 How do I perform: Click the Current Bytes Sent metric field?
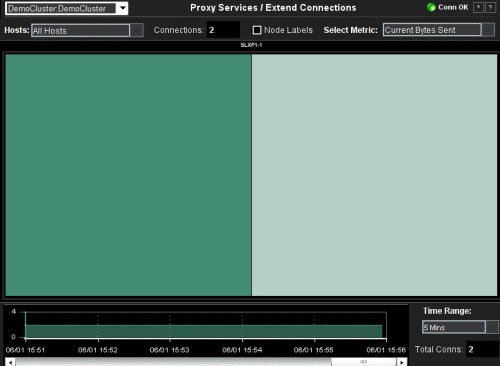432,30
